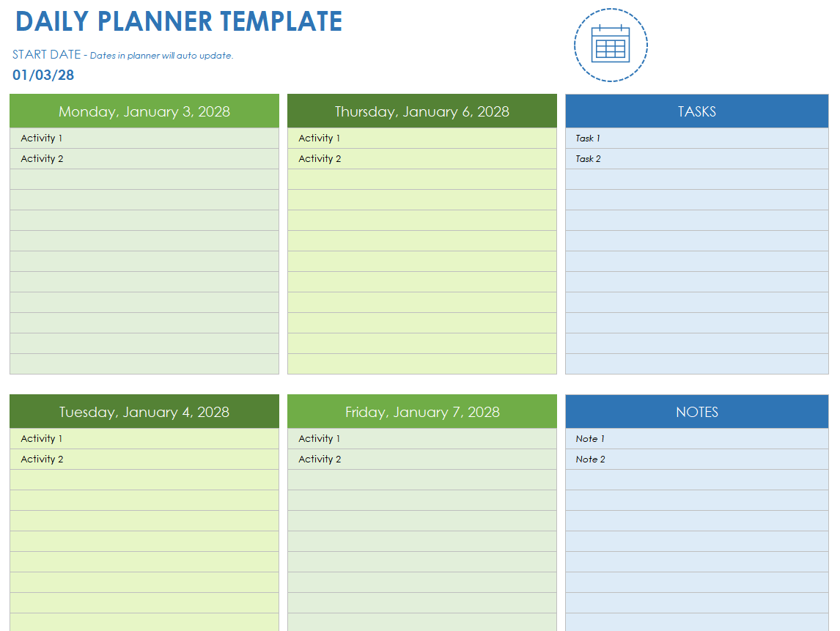Select the Task 2 cell
840x631 pixels.
click(x=588, y=158)
